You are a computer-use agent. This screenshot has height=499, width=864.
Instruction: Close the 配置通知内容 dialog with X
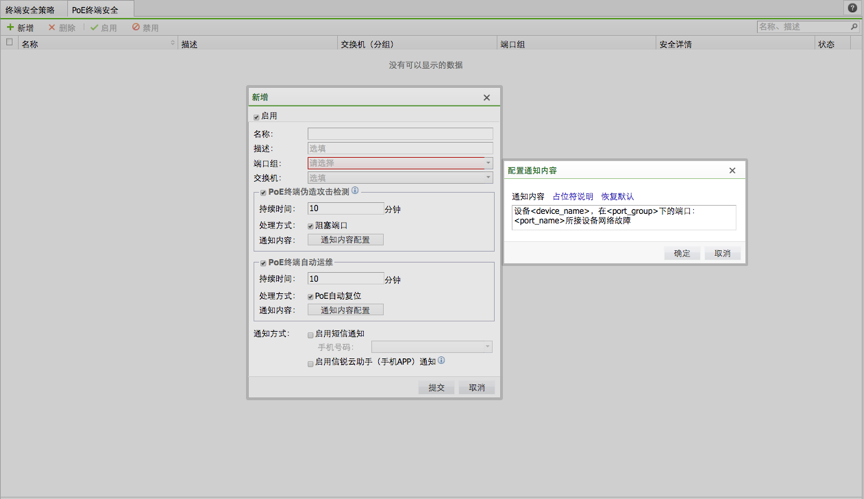732,171
